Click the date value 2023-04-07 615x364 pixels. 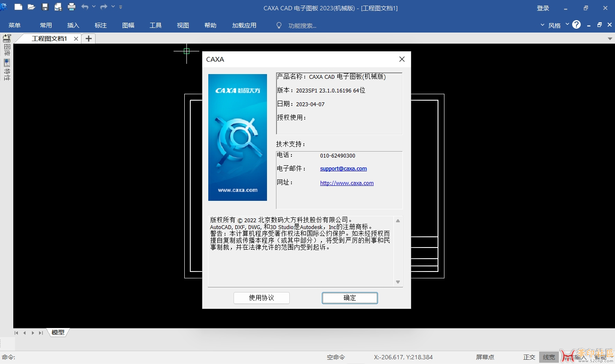point(310,104)
